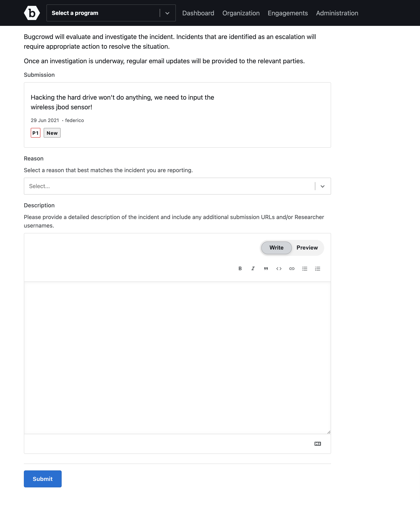Switch the editor to Write mode
Screen dimensions: 420x508
[276, 248]
